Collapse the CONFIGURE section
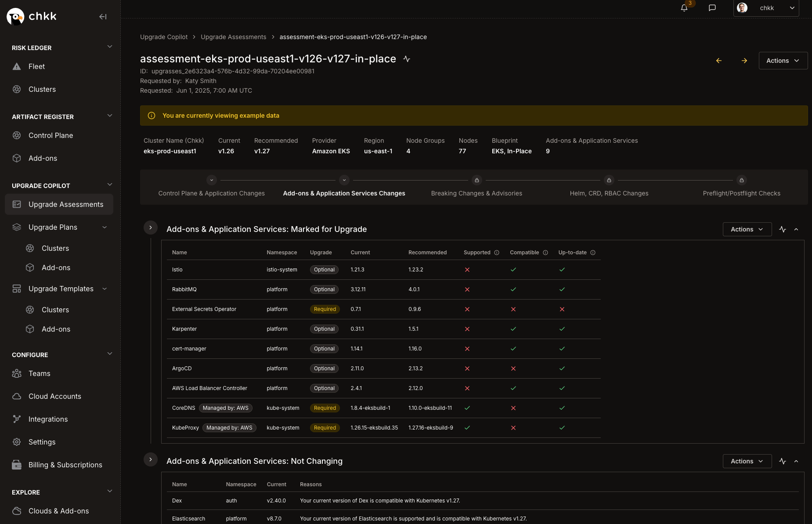The width and height of the screenshot is (812, 524). pyautogui.click(x=110, y=354)
